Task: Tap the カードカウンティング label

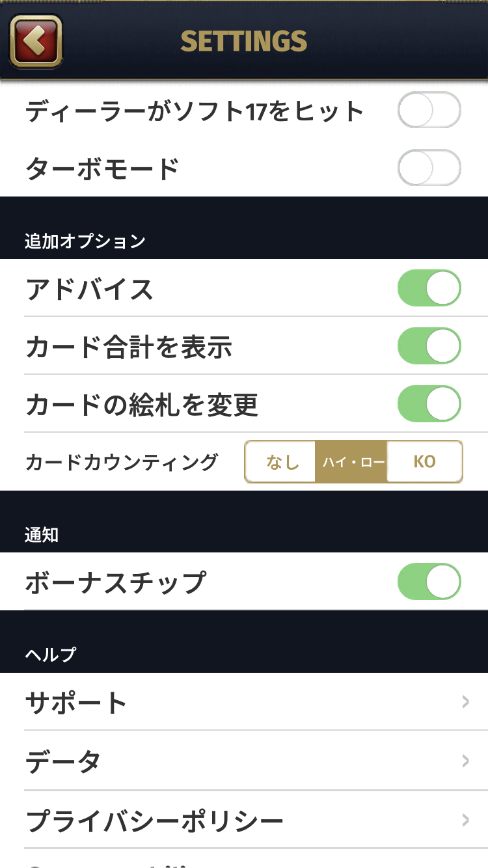Action: 122,462
